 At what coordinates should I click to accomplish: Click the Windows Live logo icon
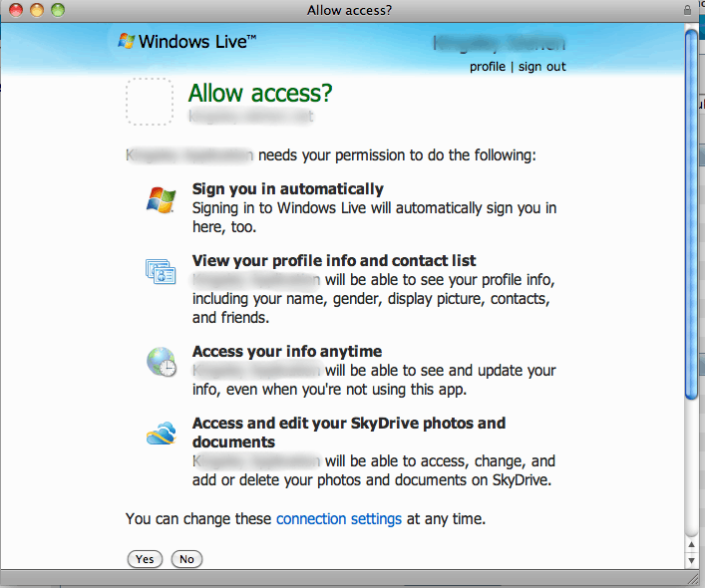click(127, 41)
